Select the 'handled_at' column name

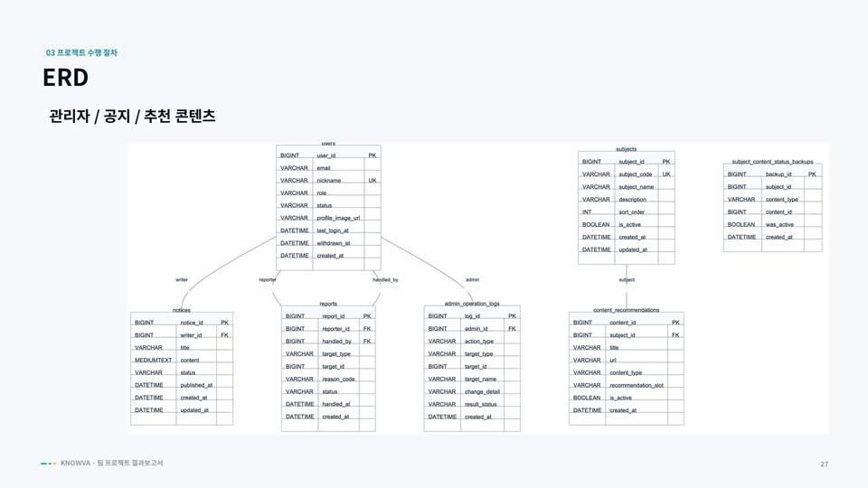click(336, 405)
